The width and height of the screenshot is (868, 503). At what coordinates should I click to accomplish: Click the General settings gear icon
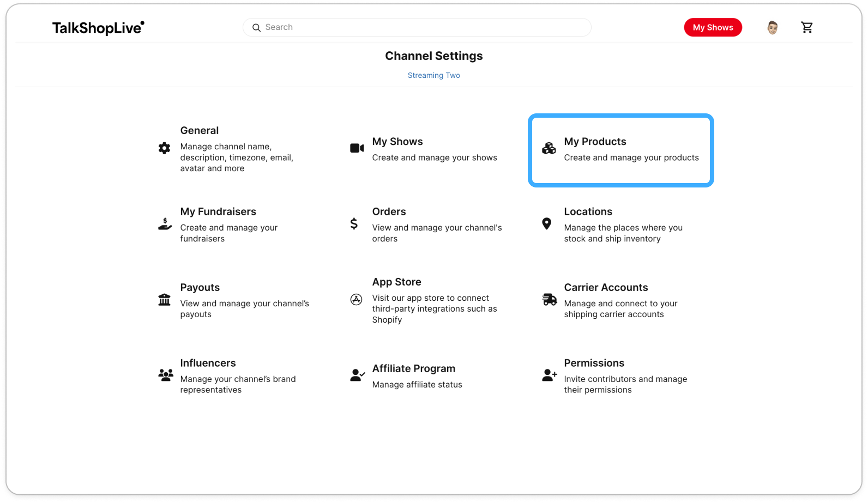click(164, 148)
